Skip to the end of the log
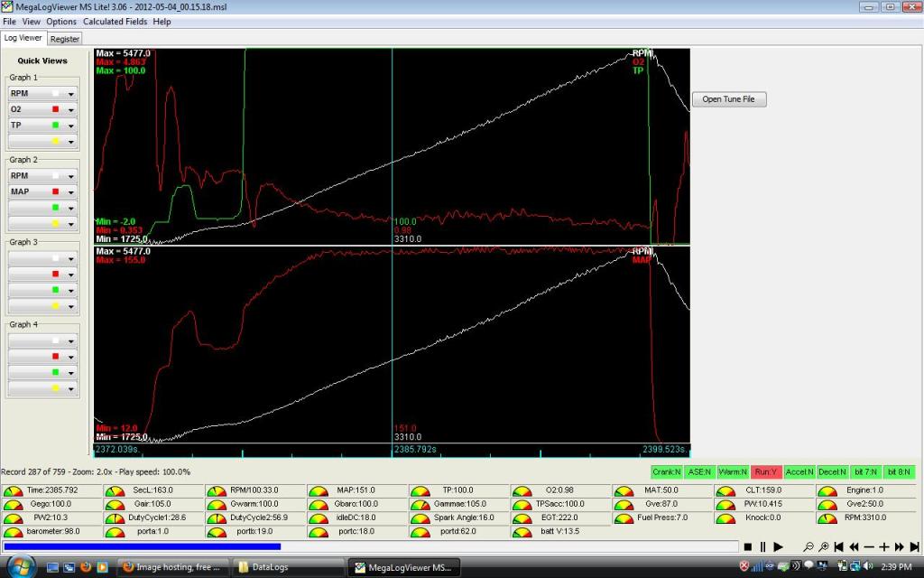The width and height of the screenshot is (924, 578). (x=913, y=547)
